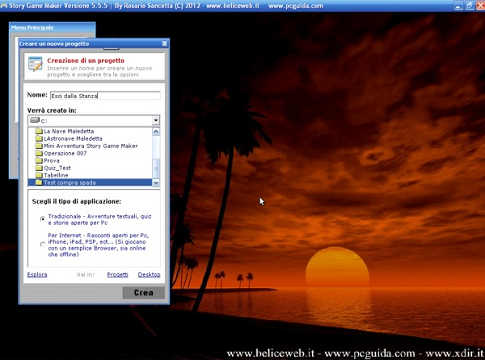Select the highlighted 'Test compra spada' folder
Screen dimensions: 485x360
click(90, 182)
